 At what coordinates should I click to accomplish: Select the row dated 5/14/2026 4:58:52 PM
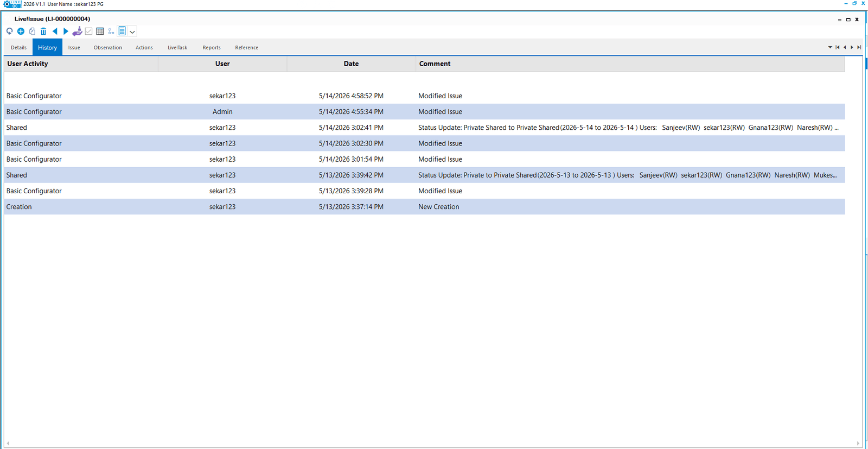coord(424,96)
